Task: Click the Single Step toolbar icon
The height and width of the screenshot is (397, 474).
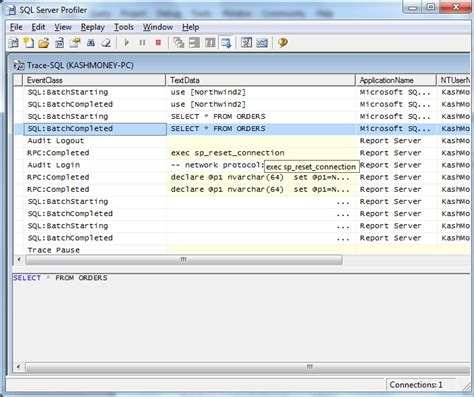Action: [x=210, y=43]
